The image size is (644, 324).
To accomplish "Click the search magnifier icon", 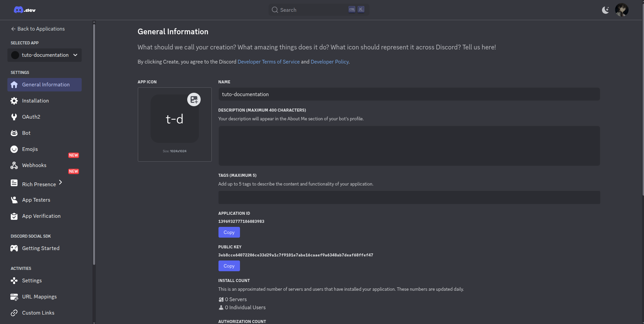I will click(275, 10).
